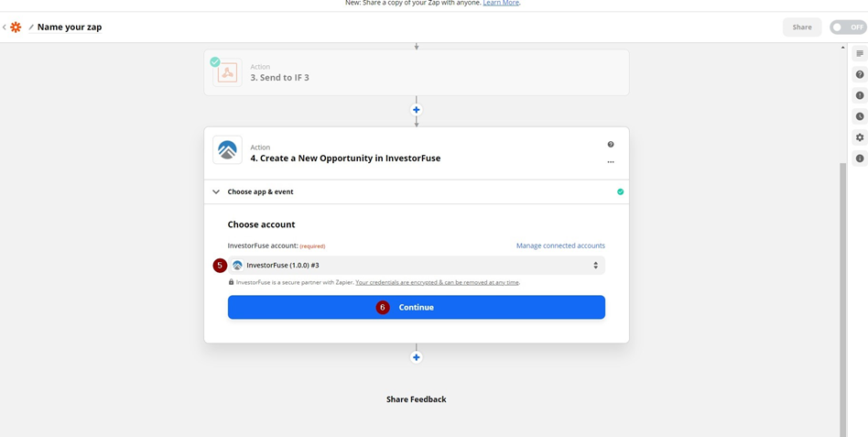Click the blue Continue button

point(417,307)
